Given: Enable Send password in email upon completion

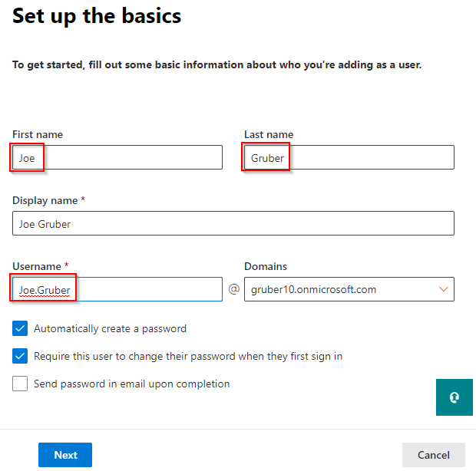Looking at the screenshot, I should pyautogui.click(x=20, y=384).
